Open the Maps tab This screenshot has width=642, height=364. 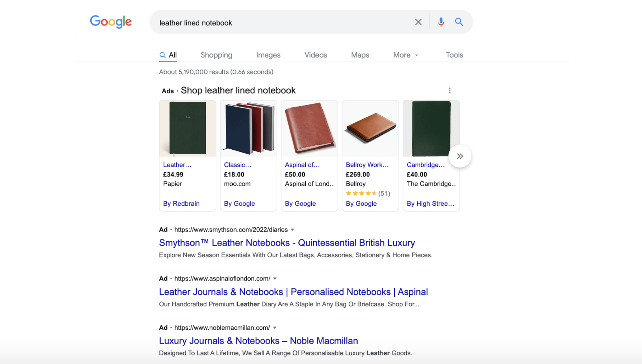coord(360,55)
